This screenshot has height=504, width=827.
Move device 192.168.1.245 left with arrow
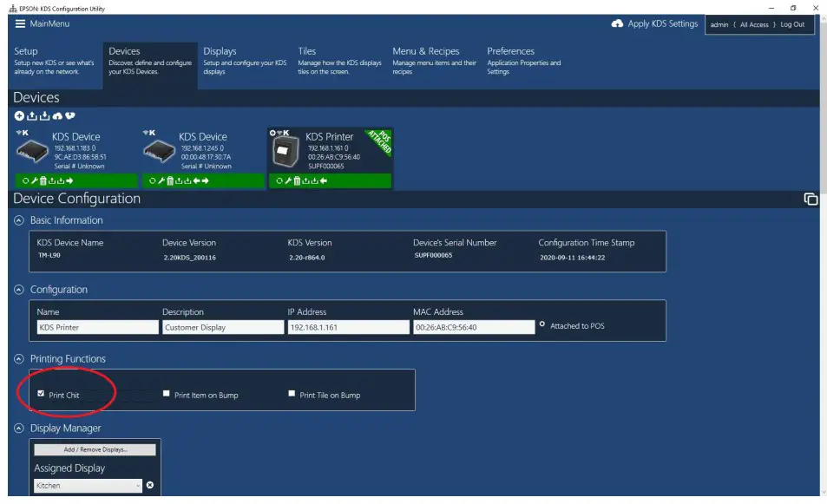click(x=196, y=180)
